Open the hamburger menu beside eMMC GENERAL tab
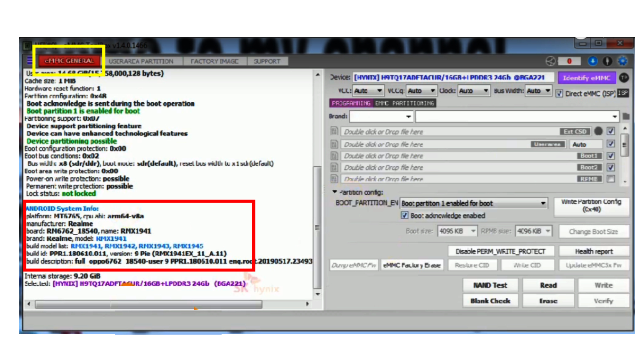The height and width of the screenshot is (362, 644). 30,61
